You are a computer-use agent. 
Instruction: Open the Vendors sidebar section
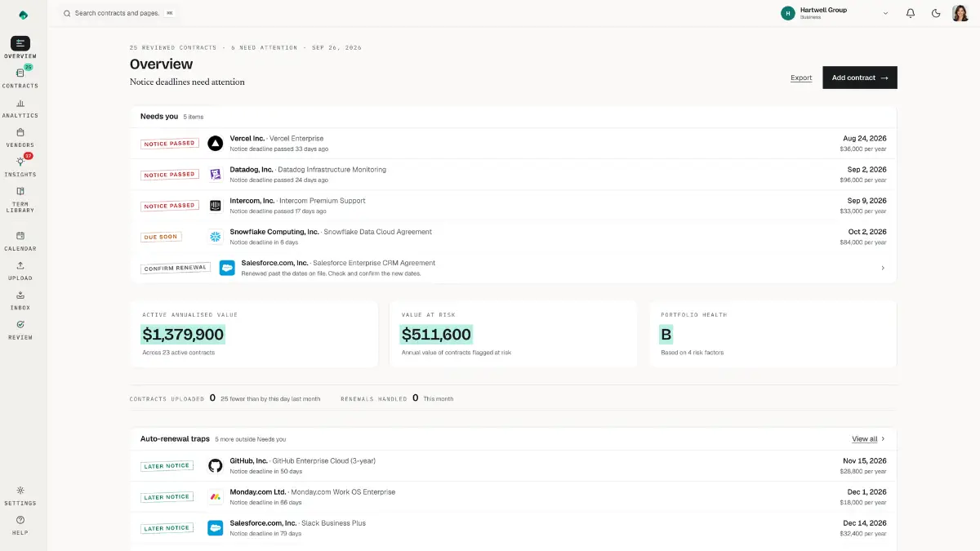[20, 137]
